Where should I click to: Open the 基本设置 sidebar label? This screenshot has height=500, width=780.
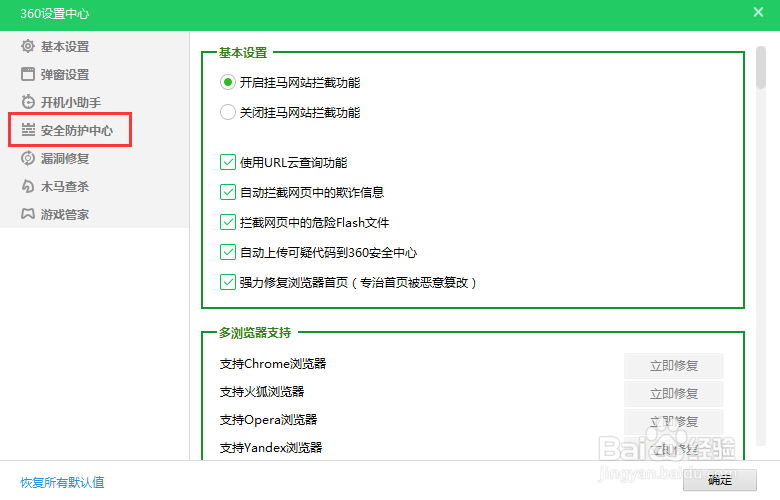pos(65,47)
